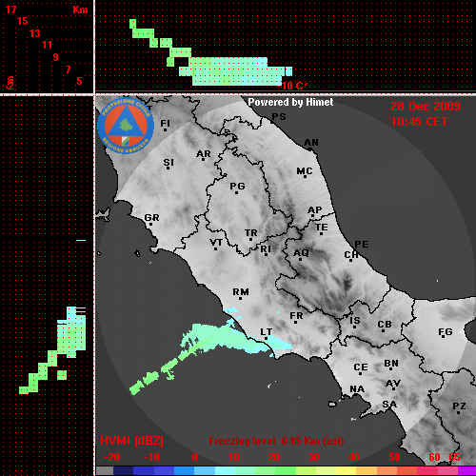Select the TE city label

click(322, 228)
